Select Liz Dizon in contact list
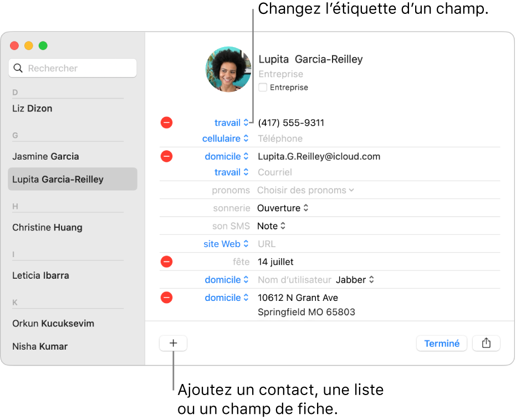 (32, 109)
